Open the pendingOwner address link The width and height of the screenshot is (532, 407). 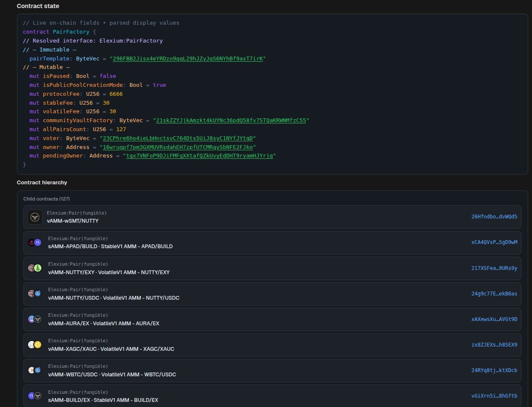click(x=199, y=156)
